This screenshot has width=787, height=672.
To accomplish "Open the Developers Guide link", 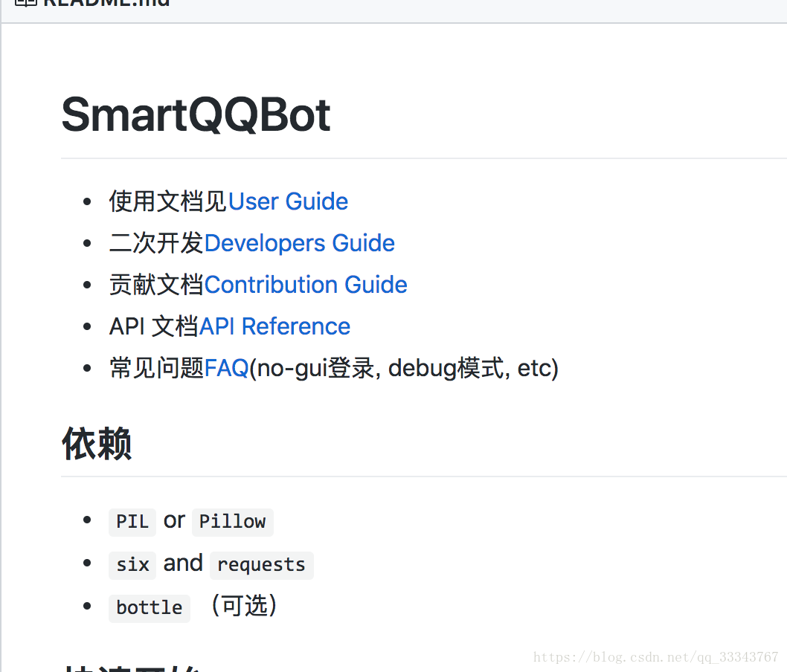I will (x=300, y=243).
